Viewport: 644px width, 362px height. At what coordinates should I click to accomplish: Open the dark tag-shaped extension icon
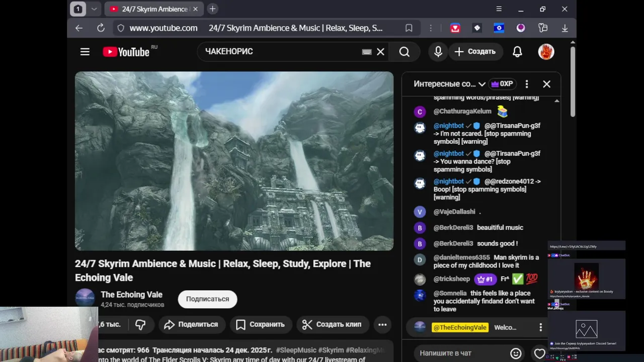477,28
